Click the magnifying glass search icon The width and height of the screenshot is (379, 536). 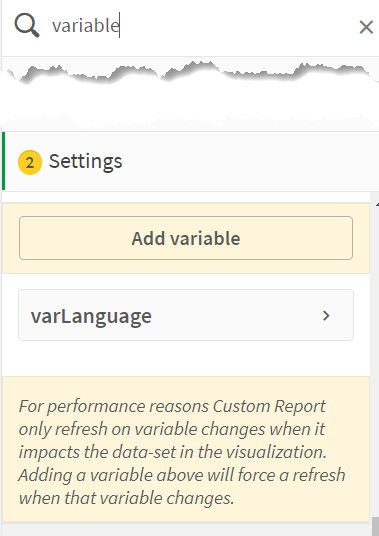pyautogui.click(x=27, y=25)
